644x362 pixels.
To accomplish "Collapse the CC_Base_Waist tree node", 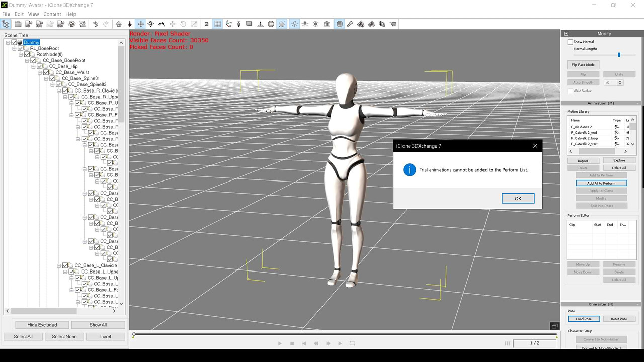I will 40,72.
